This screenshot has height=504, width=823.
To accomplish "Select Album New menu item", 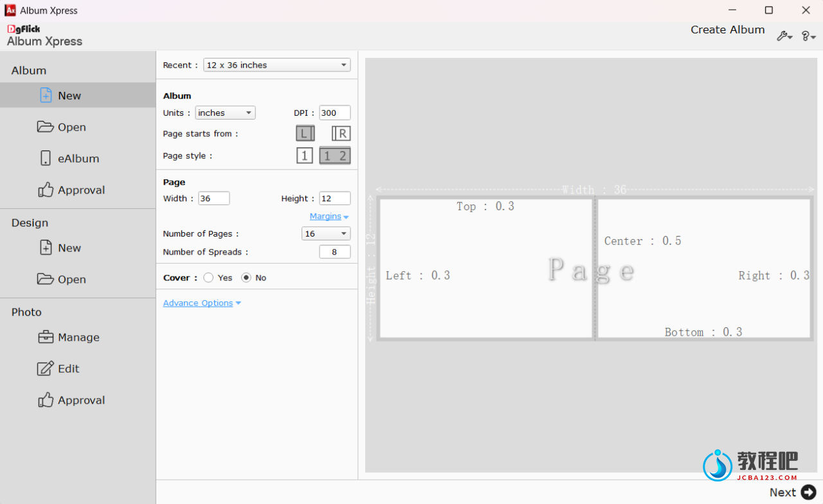I will coord(78,95).
